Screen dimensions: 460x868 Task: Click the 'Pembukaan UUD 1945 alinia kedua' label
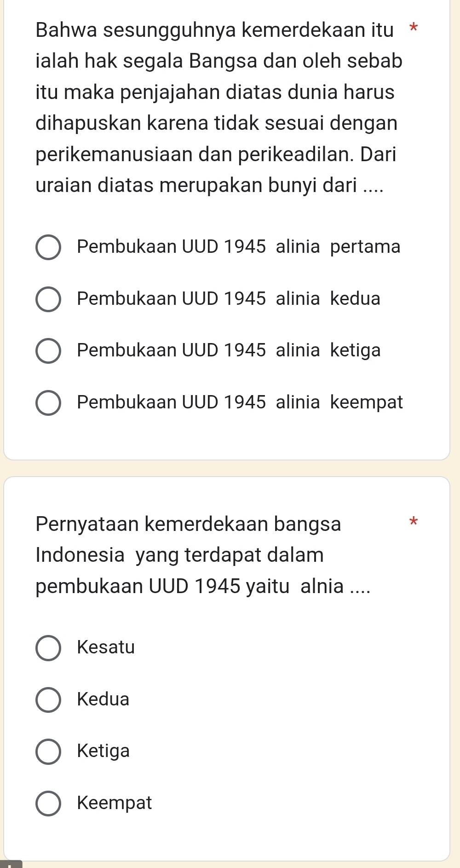click(229, 299)
